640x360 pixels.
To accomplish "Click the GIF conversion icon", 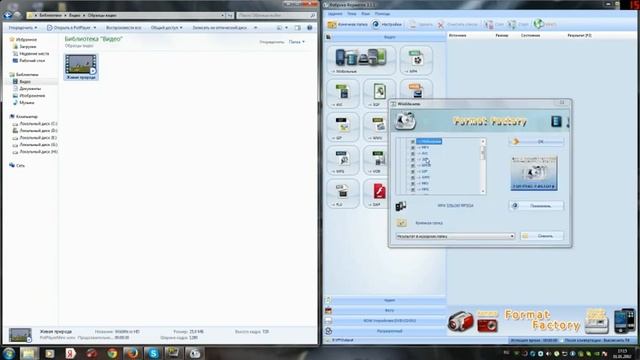I will (343, 127).
